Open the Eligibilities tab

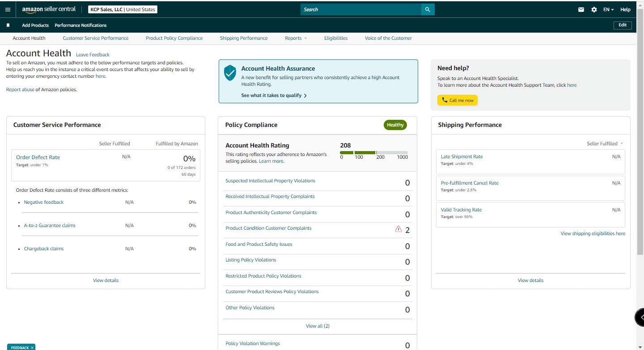[x=336, y=38]
